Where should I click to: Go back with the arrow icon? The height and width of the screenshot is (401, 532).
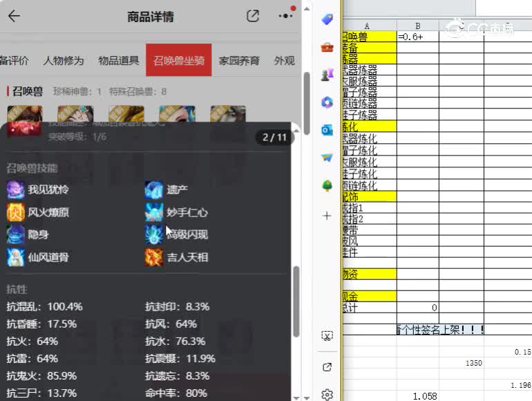15,16
